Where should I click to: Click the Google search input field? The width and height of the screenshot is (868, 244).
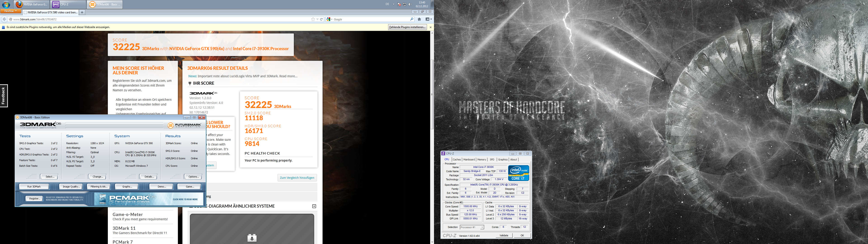pos(371,19)
